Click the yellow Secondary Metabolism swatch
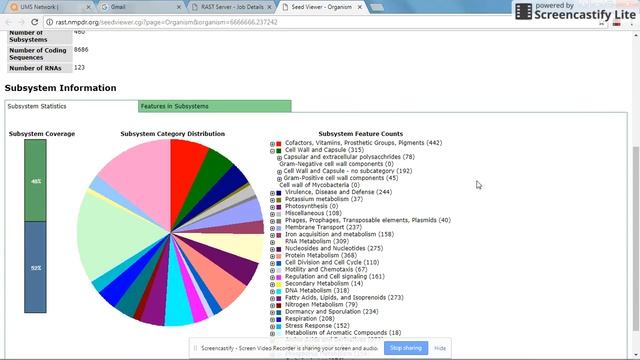The width and height of the screenshot is (640, 360). (x=279, y=284)
